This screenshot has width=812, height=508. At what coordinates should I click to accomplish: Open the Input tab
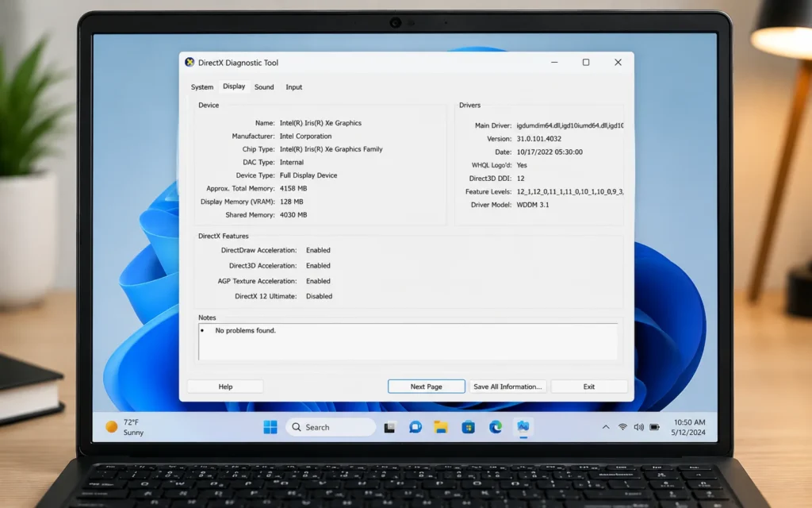pyautogui.click(x=293, y=87)
